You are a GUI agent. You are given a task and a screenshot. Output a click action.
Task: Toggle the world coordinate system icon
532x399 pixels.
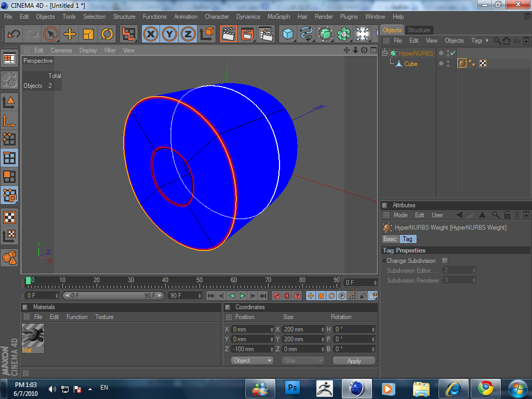point(207,34)
